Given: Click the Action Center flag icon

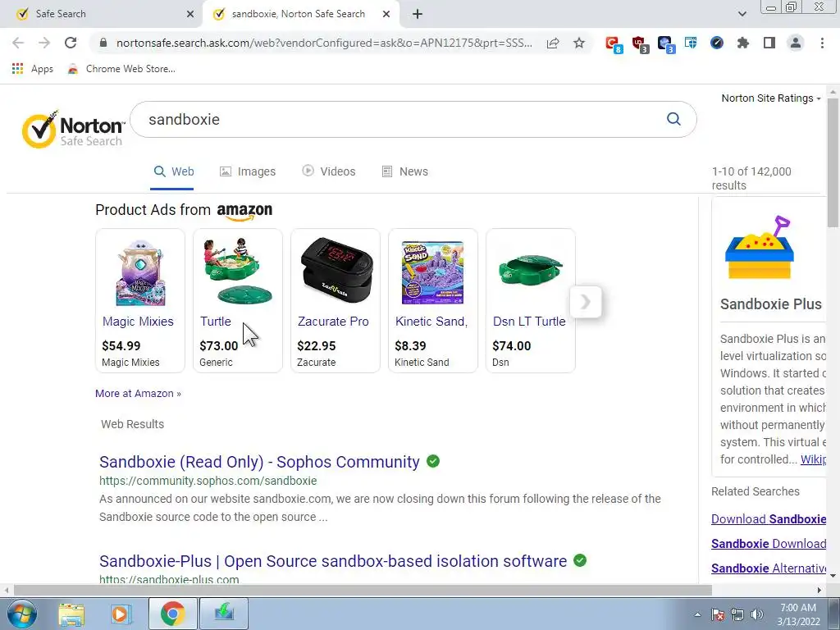Looking at the screenshot, I should pyautogui.click(x=718, y=614).
